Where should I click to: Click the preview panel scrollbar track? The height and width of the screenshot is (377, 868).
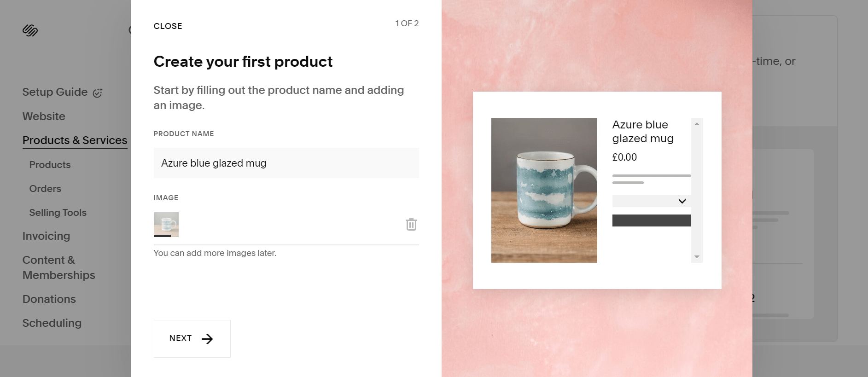pos(697,189)
